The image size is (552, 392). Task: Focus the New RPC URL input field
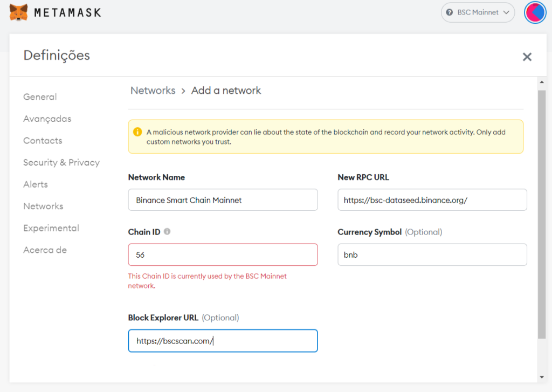pos(432,200)
